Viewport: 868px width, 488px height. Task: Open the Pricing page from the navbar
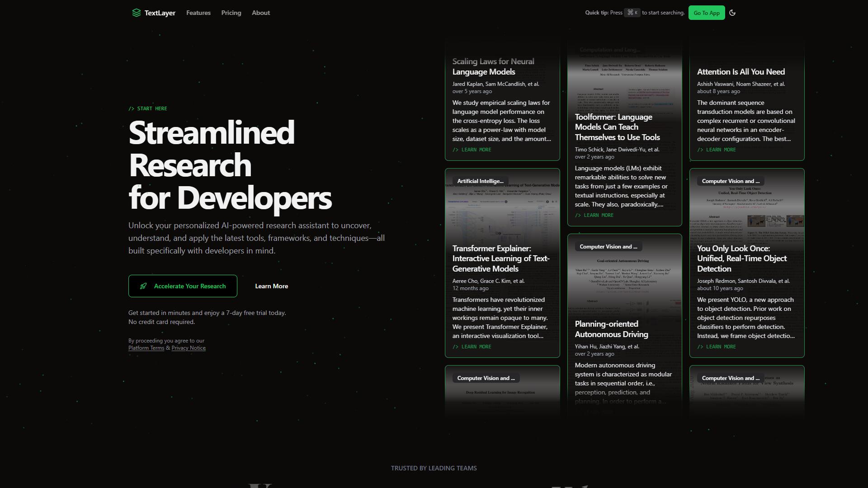(231, 13)
